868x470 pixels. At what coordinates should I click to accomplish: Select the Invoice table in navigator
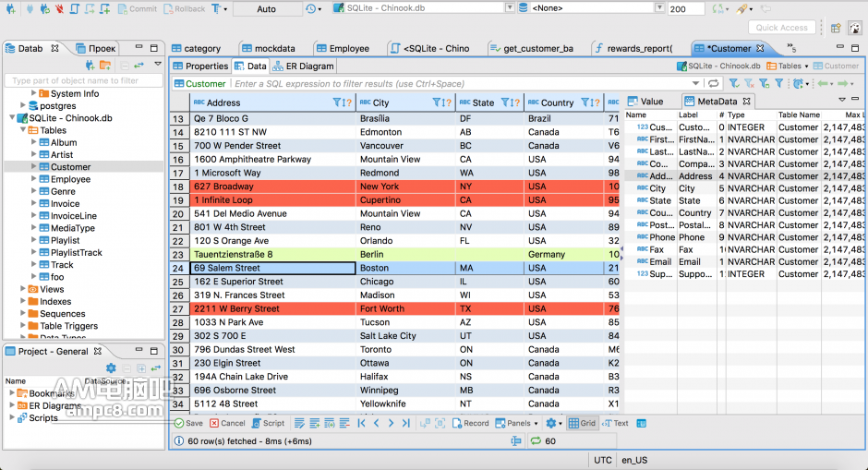coord(65,203)
